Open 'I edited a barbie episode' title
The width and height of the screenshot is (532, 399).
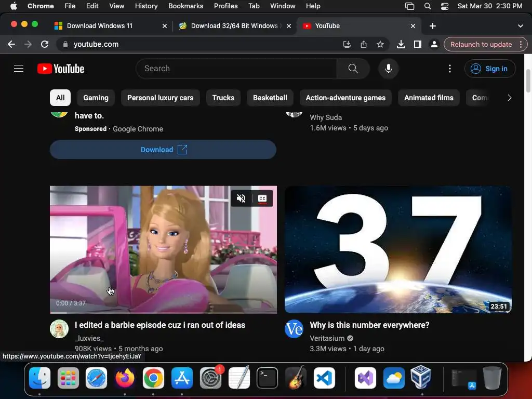(160, 325)
